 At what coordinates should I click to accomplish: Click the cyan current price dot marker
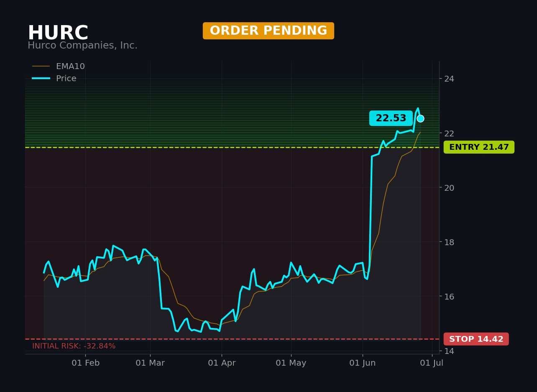point(420,118)
